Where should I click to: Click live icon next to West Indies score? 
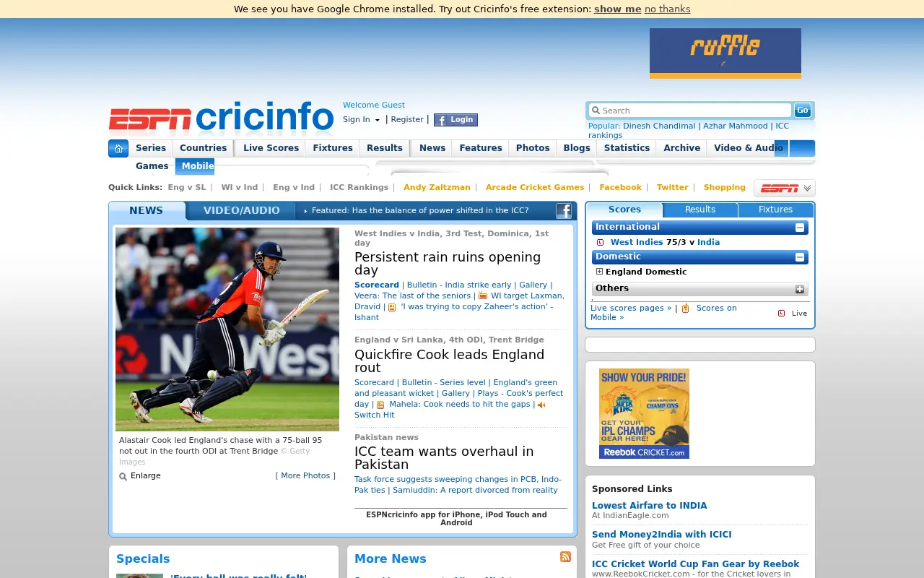coord(600,243)
